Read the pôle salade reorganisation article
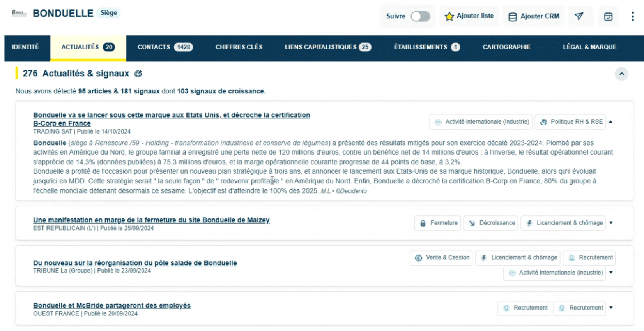This screenshot has height=331, width=644. tap(135, 263)
